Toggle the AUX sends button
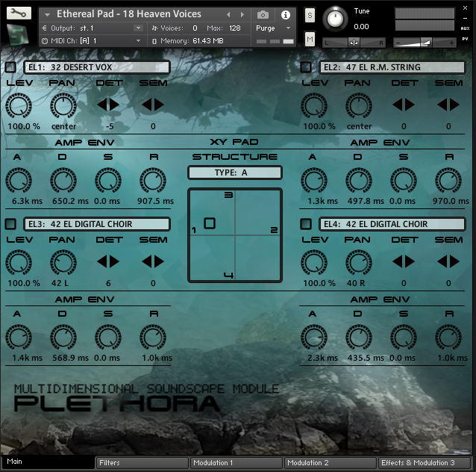This screenshot has height=472, width=476. point(465,28)
